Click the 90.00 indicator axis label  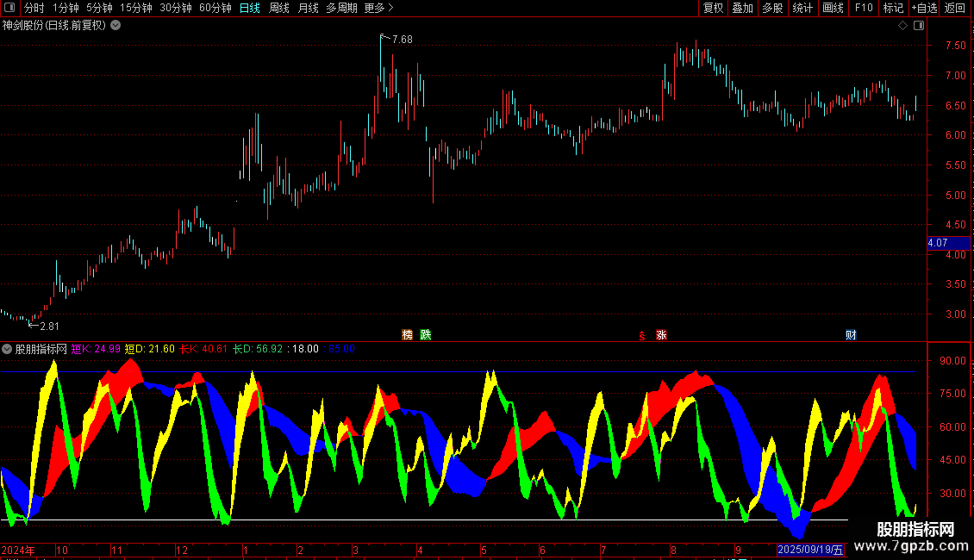pyautogui.click(x=952, y=361)
